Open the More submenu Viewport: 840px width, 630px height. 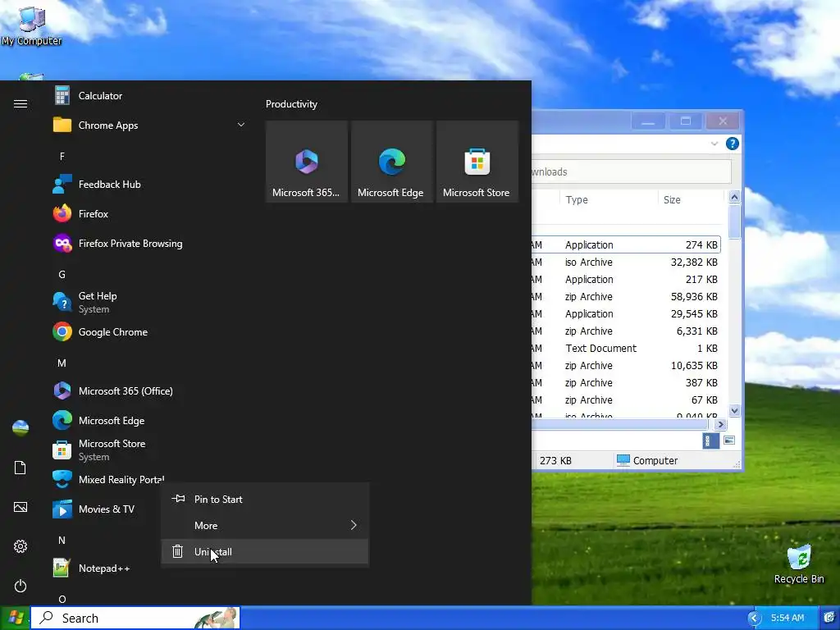click(265, 526)
